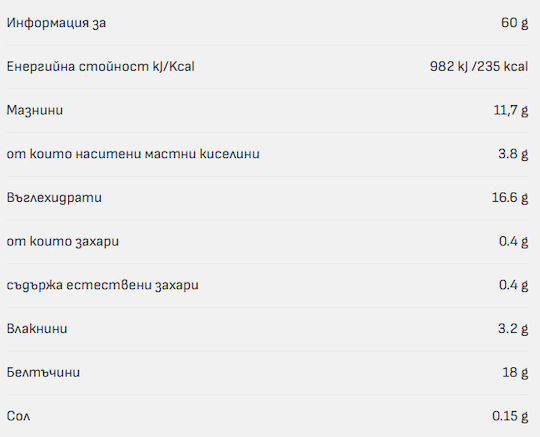Select the 3.8 g saturated fat value
This screenshot has height=437, width=540.
pyautogui.click(x=513, y=154)
